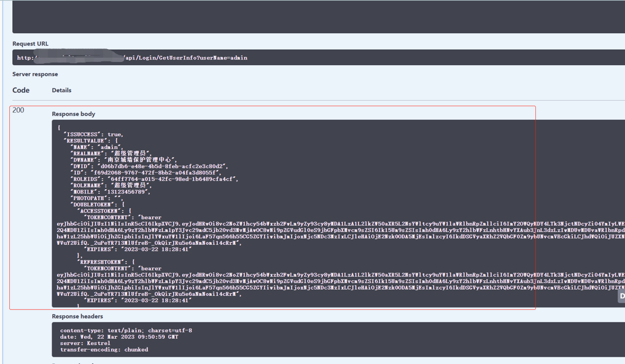Click the 200 status code
This screenshot has height=364, width=625.
18,110
